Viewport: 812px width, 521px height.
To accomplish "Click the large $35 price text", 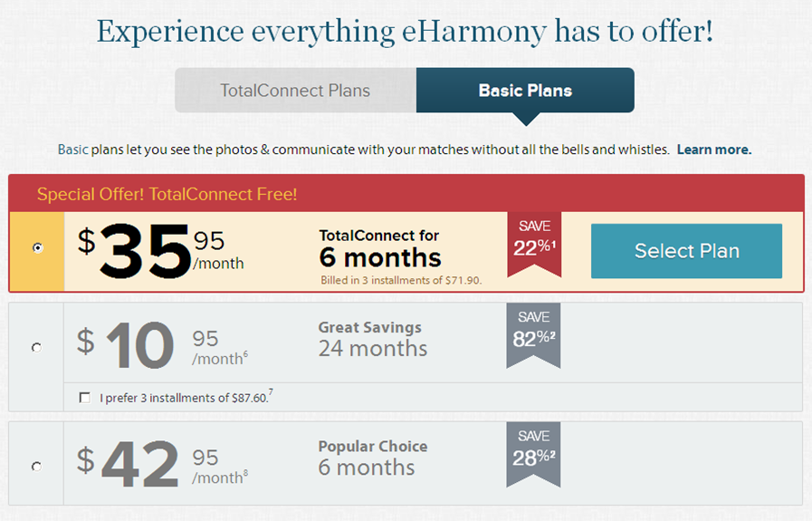I will point(145,249).
